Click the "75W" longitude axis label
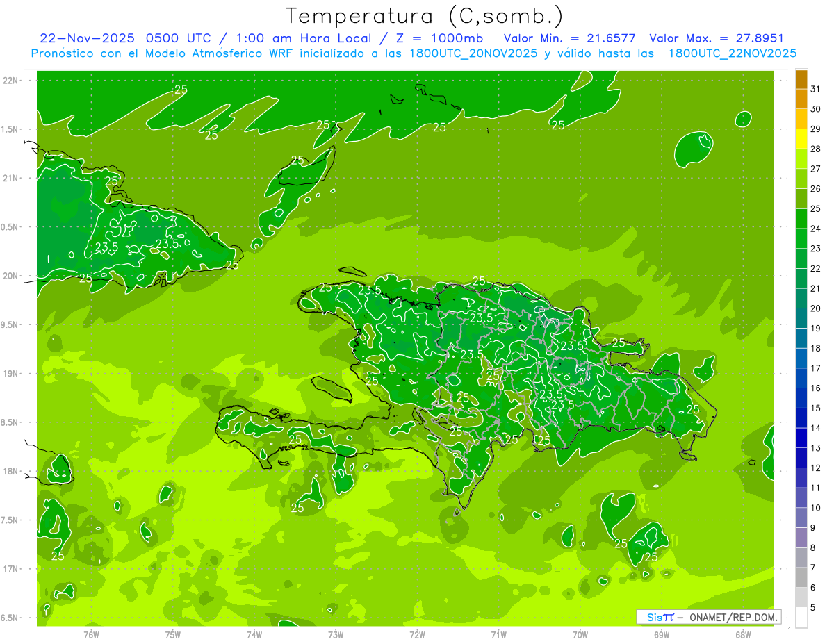 click(x=173, y=634)
